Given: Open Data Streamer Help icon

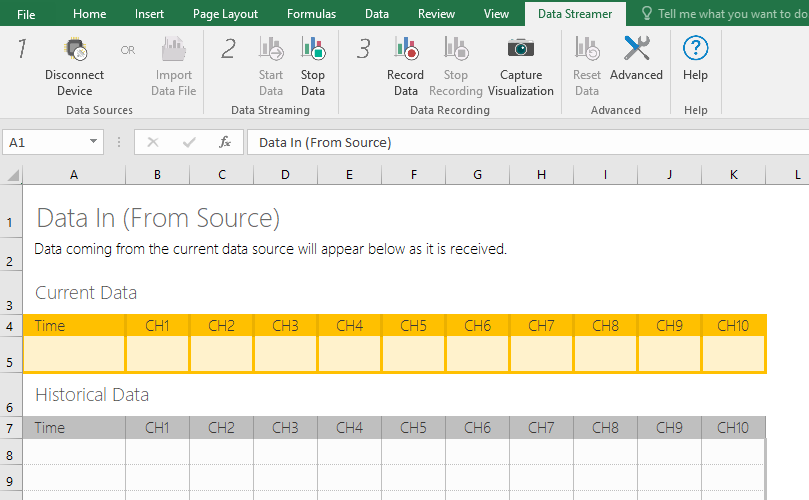Looking at the screenshot, I should (695, 49).
